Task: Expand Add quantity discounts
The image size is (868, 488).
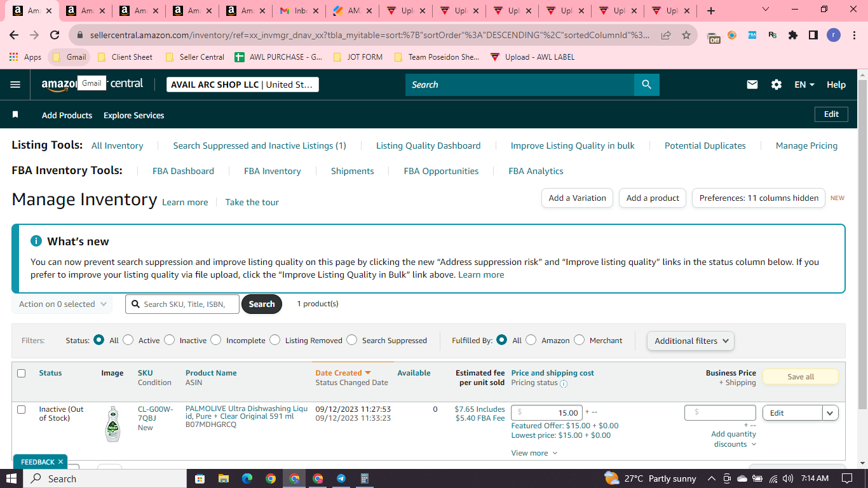Action: pos(734,439)
